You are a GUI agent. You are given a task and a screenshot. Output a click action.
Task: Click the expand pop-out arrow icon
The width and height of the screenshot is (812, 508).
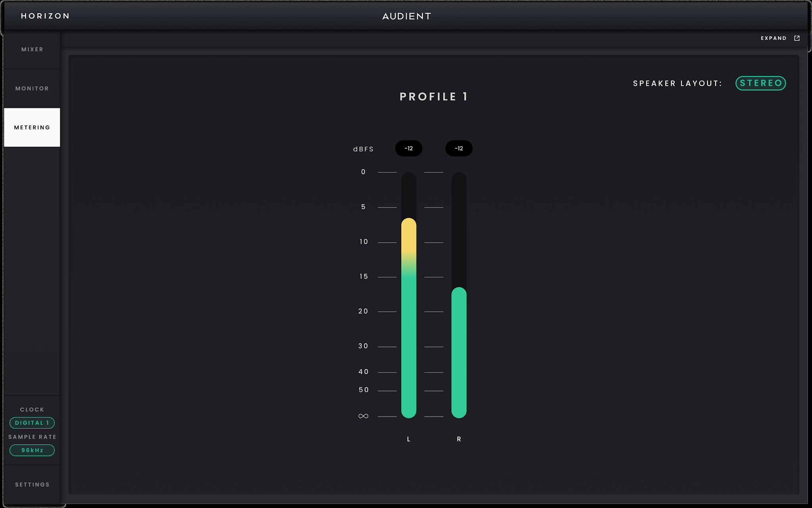(797, 38)
